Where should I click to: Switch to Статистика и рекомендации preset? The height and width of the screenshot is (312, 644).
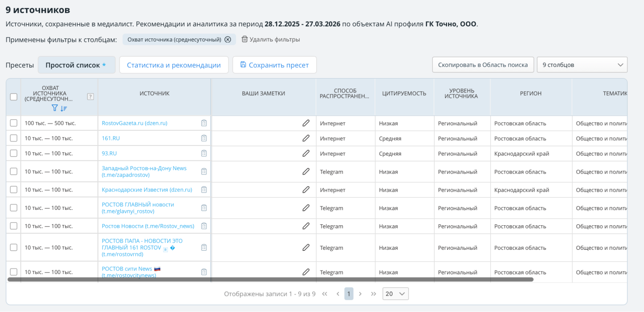coord(174,65)
